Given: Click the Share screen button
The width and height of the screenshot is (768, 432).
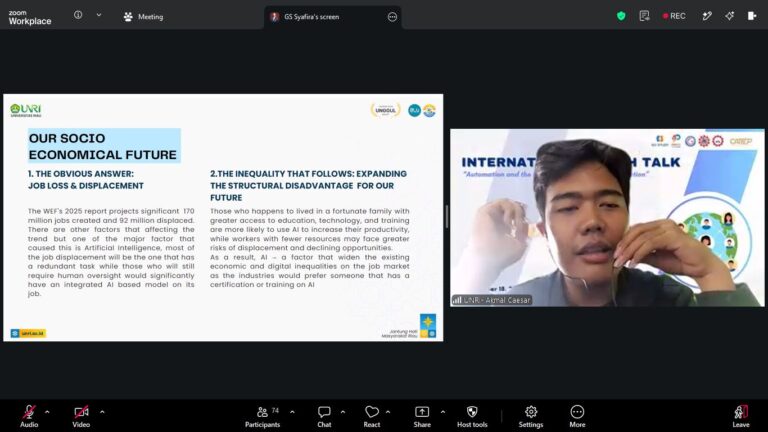Looking at the screenshot, I should pos(422,416).
